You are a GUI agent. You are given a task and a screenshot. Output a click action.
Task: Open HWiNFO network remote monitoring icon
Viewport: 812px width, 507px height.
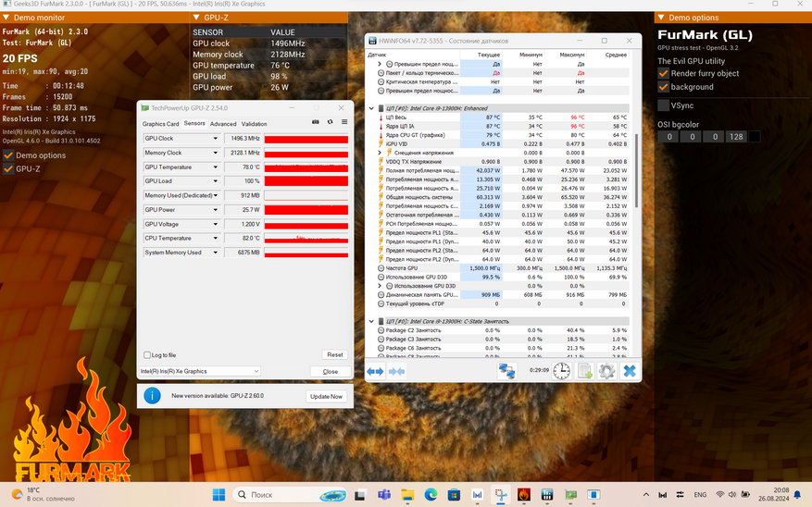[x=507, y=371]
